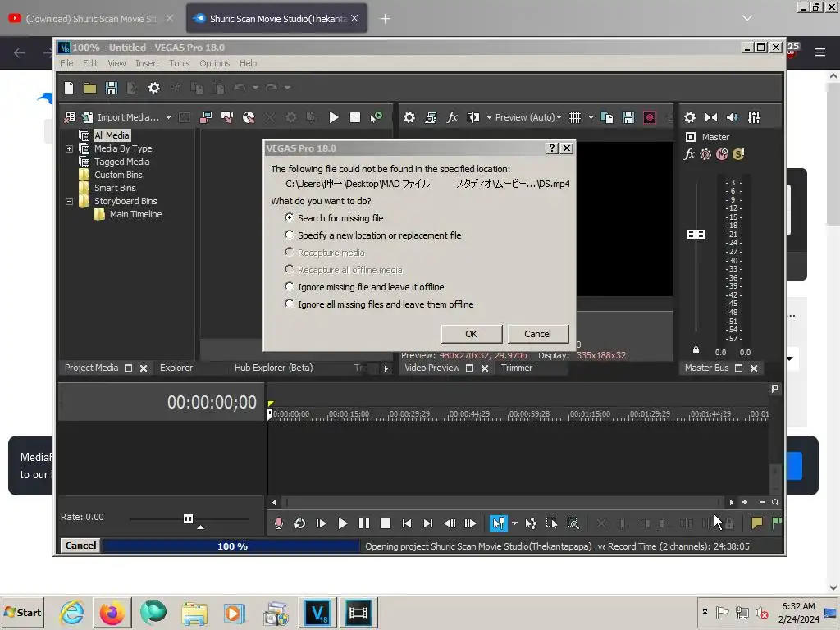The image size is (840, 630).
Task: Click the Open folder icon in toolbar
Action: point(90,88)
